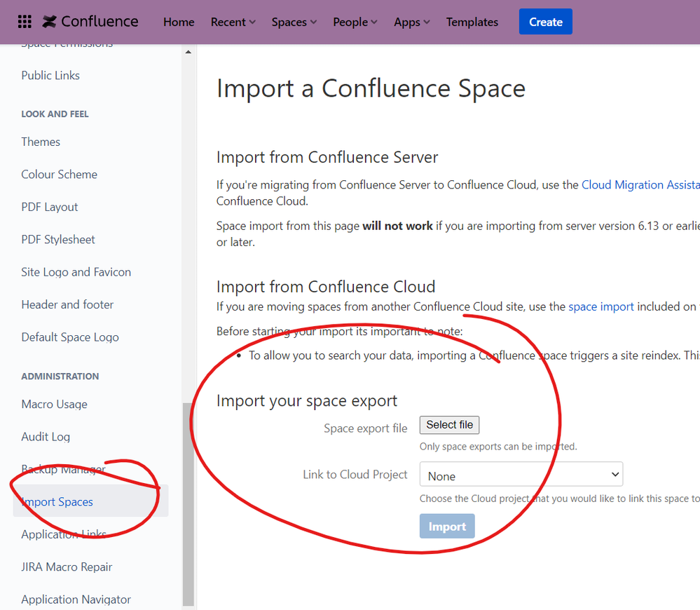This screenshot has width=700, height=610.
Task: Open Backup Manager in the sidebar
Action: [x=63, y=468]
